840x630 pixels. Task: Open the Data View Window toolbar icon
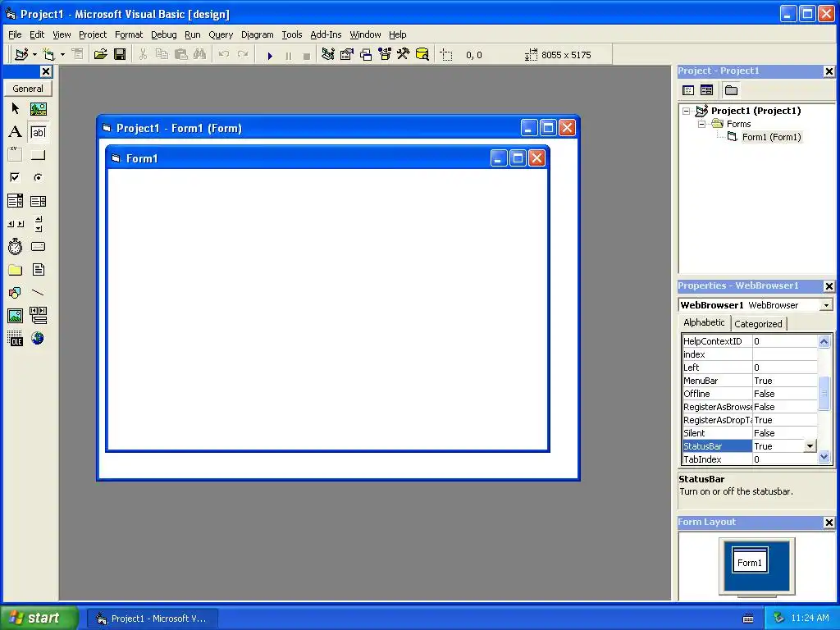click(422, 55)
